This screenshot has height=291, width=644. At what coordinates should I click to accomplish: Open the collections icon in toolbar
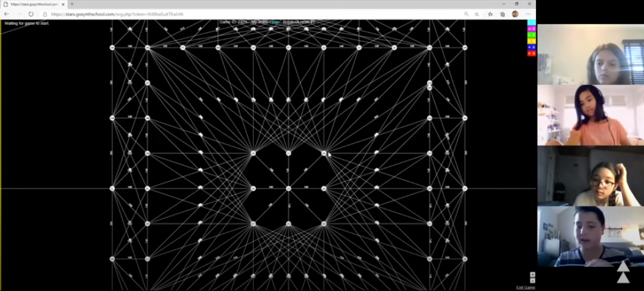(x=503, y=14)
